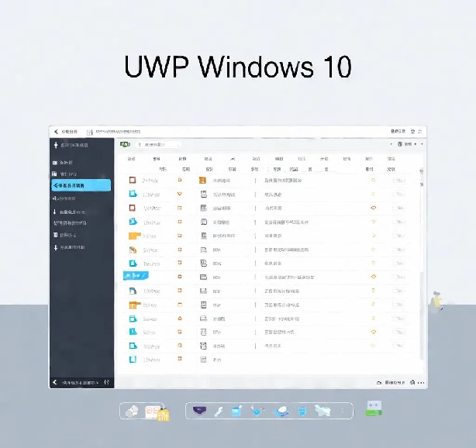Screen dimensions: 476x448
Task: Click the vertical dots at the dock's end
Action: (x=343, y=411)
